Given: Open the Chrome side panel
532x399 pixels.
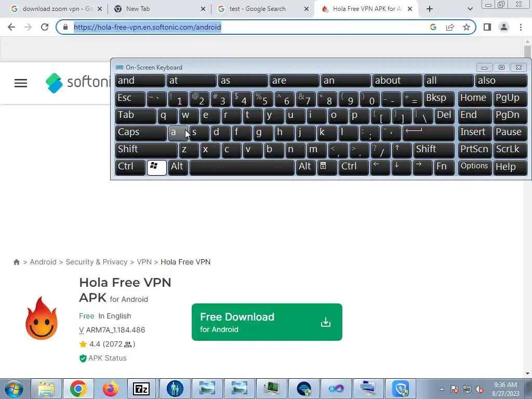Looking at the screenshot, I should (487, 27).
